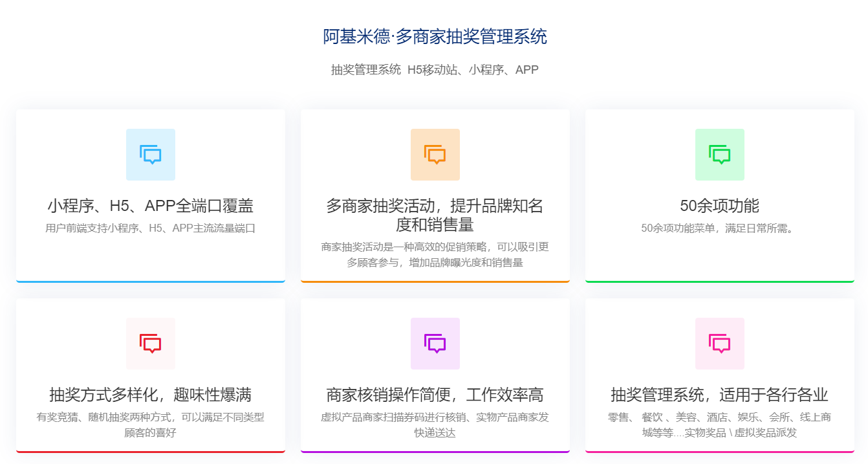
Task: Click the page title 阿基米德·多商家抽奖管理系统
Action: click(x=435, y=37)
